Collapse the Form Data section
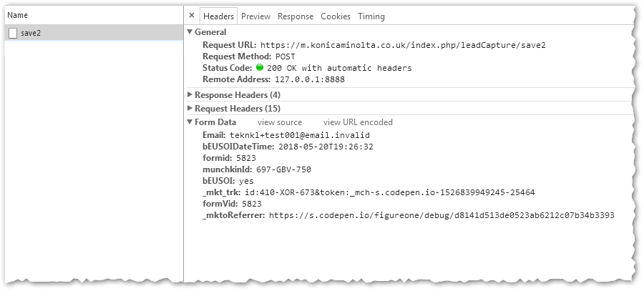The width and height of the screenshot is (644, 291). click(190, 122)
